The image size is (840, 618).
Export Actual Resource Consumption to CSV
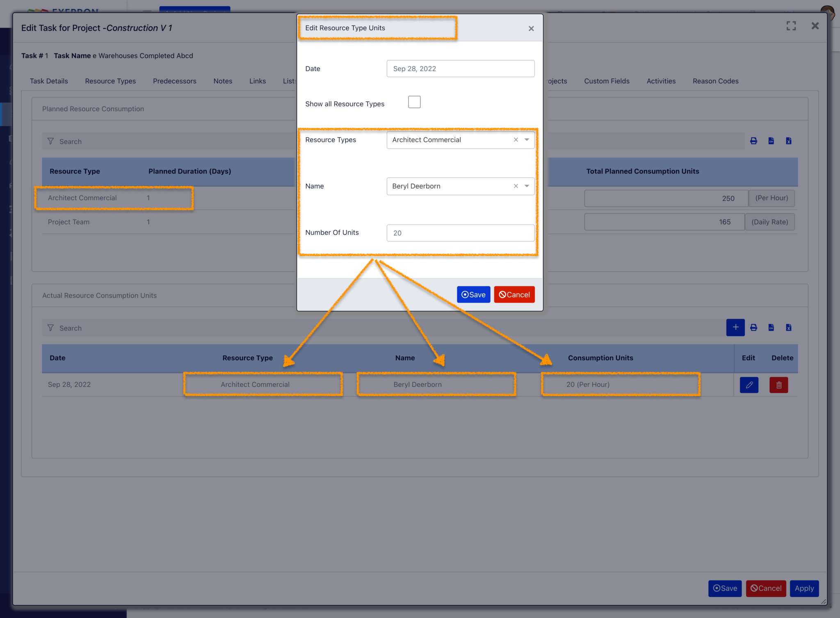point(771,327)
